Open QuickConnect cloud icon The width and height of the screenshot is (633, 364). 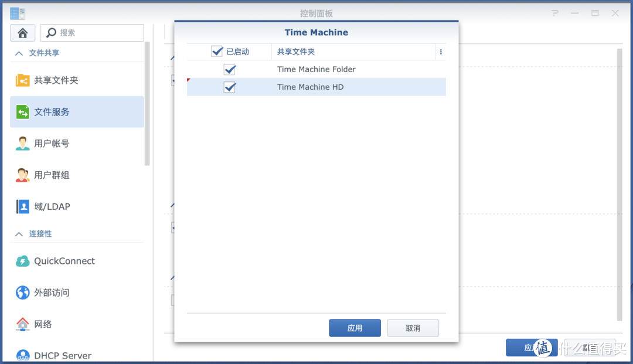pyautogui.click(x=23, y=261)
